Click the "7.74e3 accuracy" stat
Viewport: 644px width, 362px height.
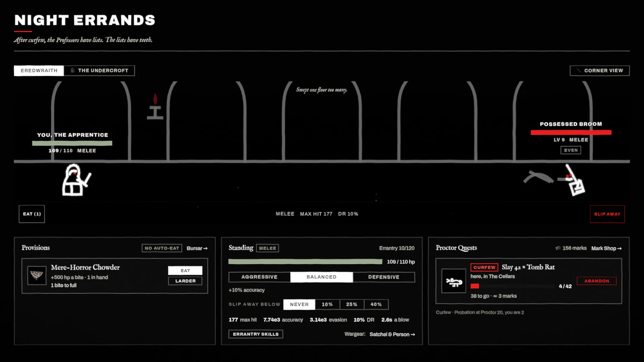pos(283,320)
